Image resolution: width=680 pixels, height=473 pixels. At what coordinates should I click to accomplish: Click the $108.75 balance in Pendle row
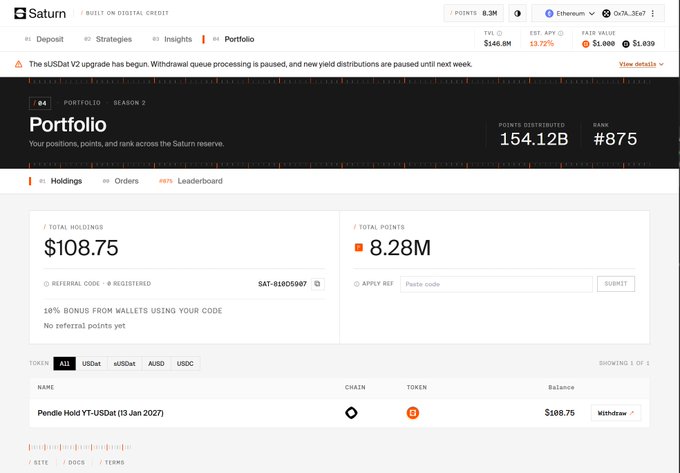[559, 413]
